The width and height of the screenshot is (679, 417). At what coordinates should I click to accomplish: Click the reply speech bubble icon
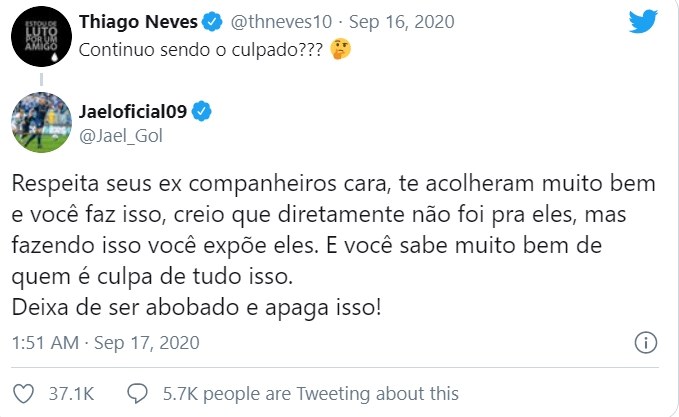(137, 394)
